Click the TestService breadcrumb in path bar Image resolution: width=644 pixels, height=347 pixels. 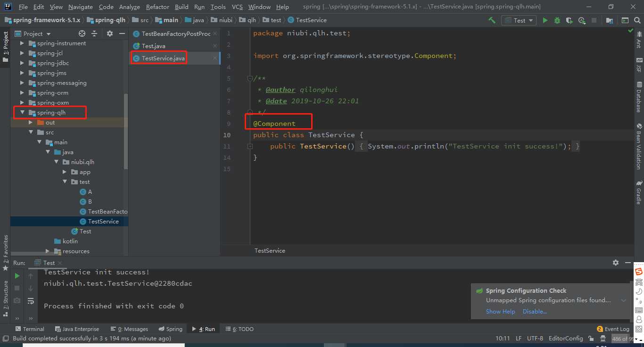[x=307, y=20]
